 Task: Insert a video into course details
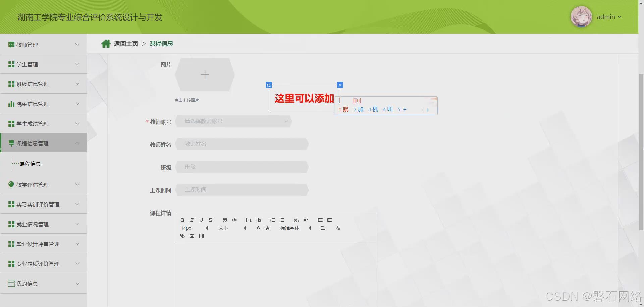(x=201, y=236)
